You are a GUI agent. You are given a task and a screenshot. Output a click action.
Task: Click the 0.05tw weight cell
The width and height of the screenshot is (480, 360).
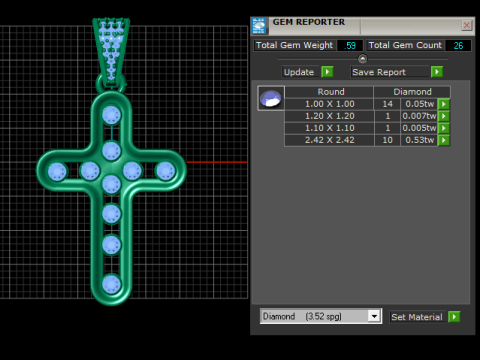pyautogui.click(x=419, y=104)
